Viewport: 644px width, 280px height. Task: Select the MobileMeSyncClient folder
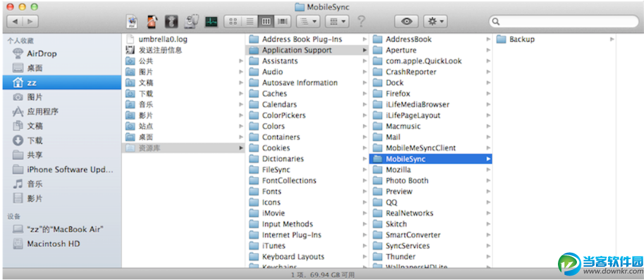click(431, 148)
